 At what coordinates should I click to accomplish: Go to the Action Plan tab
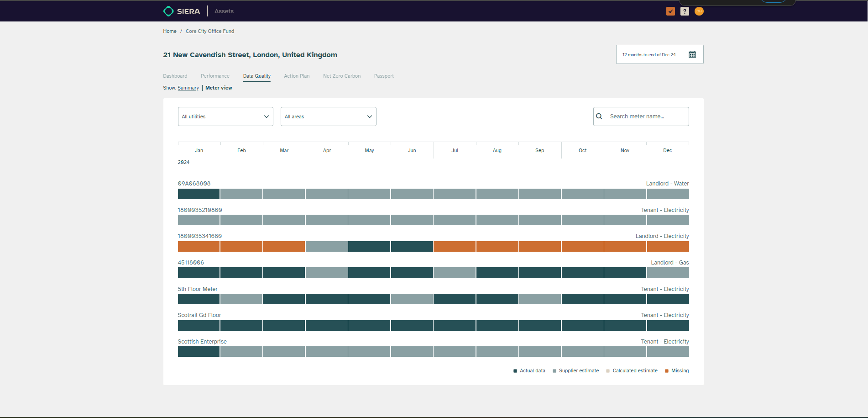tap(297, 76)
